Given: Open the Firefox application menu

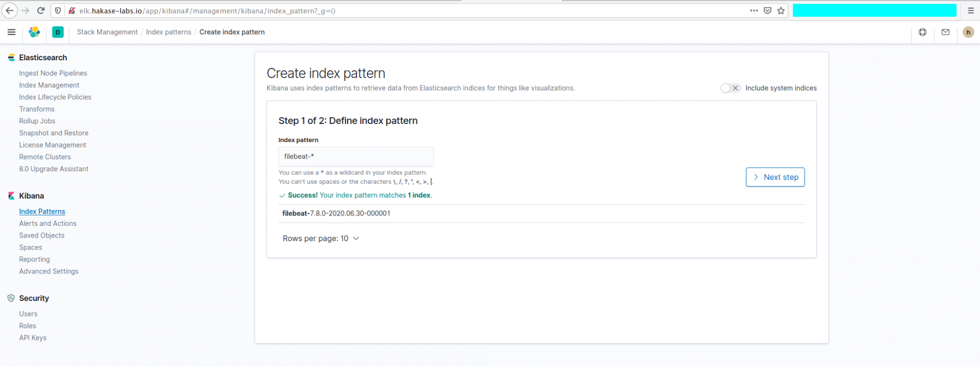Looking at the screenshot, I should [971, 11].
